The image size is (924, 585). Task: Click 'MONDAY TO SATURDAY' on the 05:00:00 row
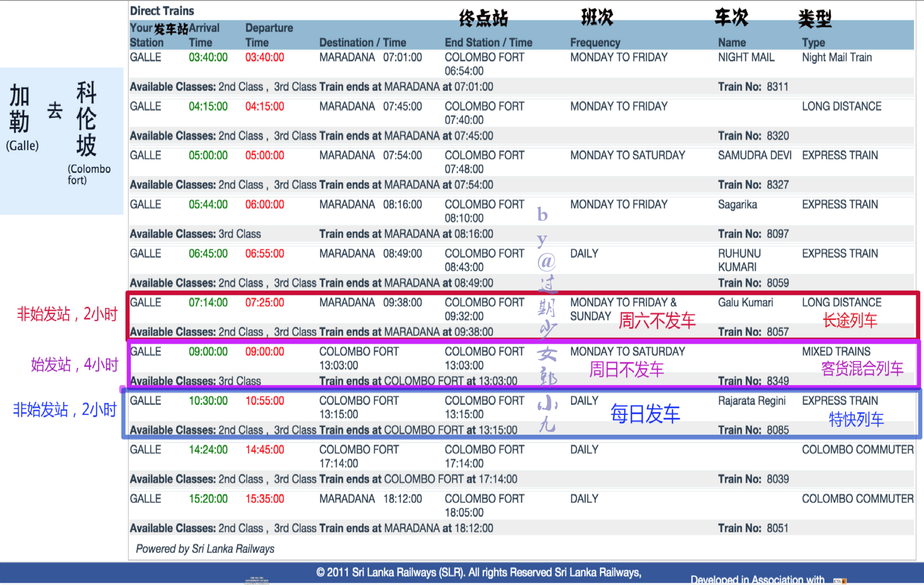[627, 155]
